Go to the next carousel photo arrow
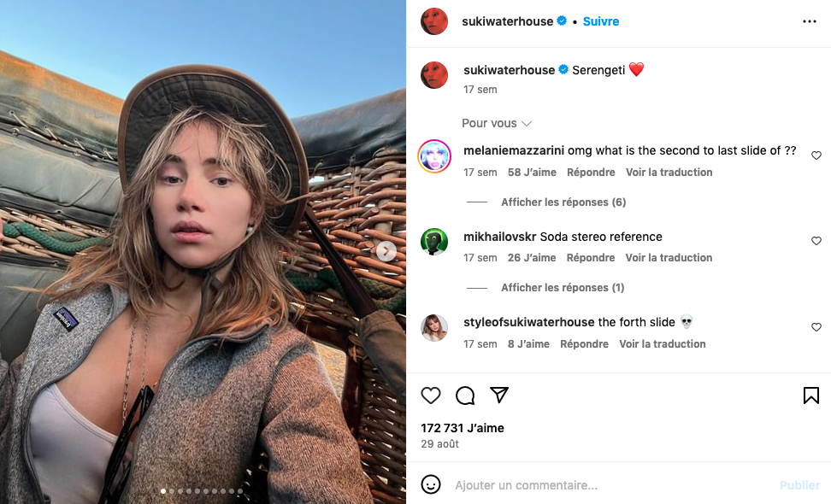The height and width of the screenshot is (504, 831). click(386, 251)
